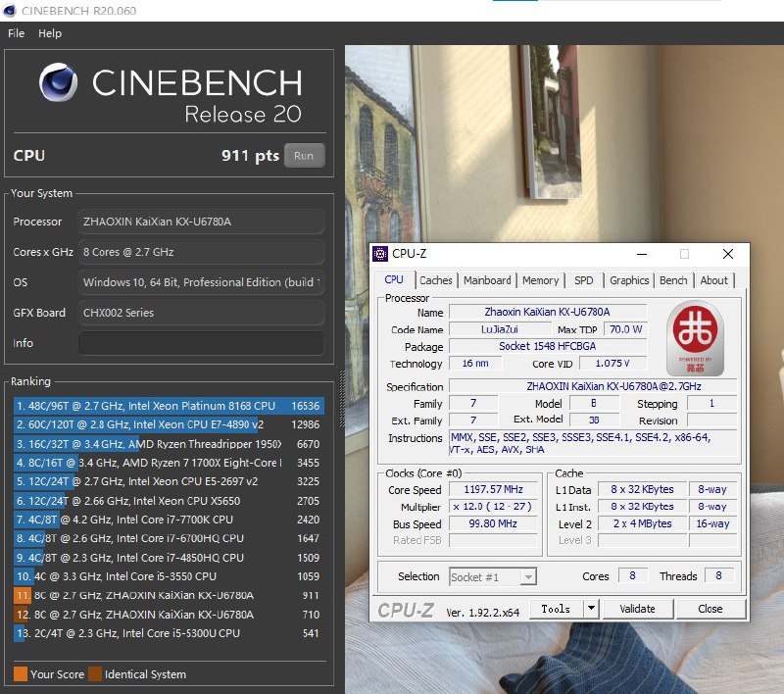Select ranking entry Intel Core i7-7700K CPU
Screen dimensions: 784x694
tap(169, 520)
